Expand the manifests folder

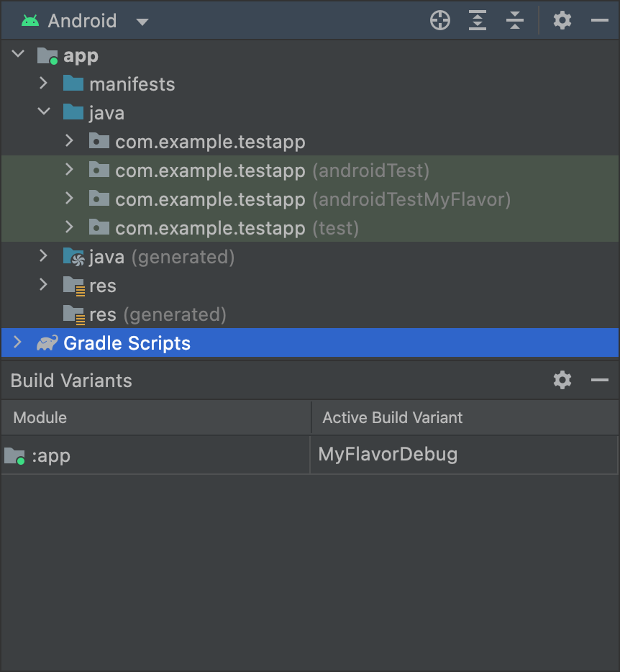click(x=43, y=83)
